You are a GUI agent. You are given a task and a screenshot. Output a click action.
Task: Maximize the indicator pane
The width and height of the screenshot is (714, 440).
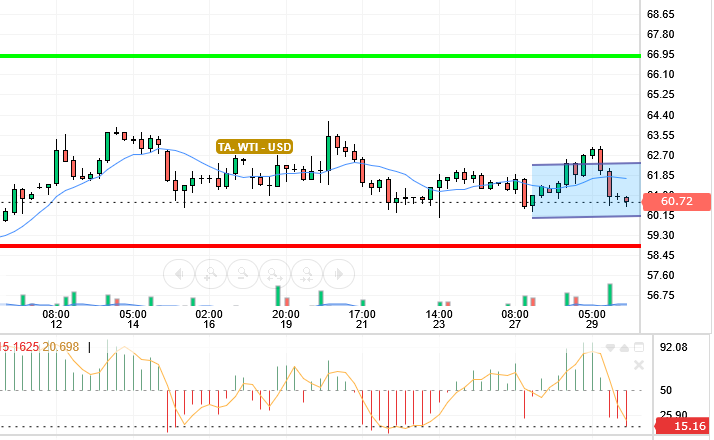639,348
